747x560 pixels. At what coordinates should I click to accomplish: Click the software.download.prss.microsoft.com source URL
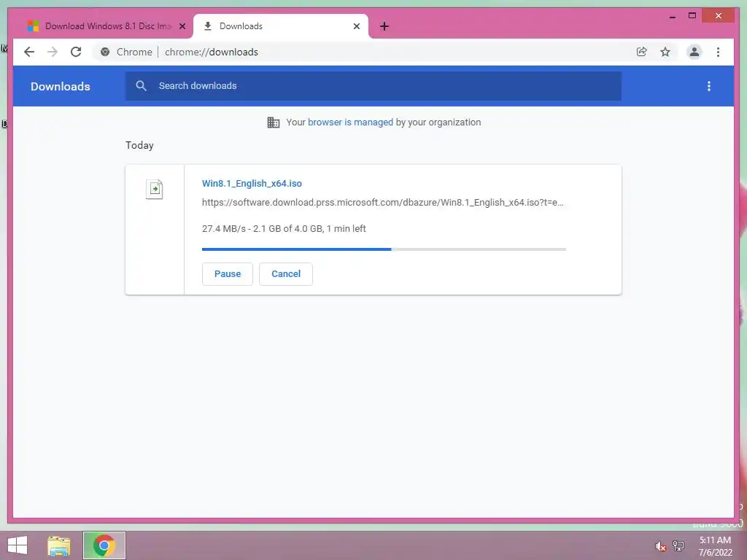click(x=382, y=203)
